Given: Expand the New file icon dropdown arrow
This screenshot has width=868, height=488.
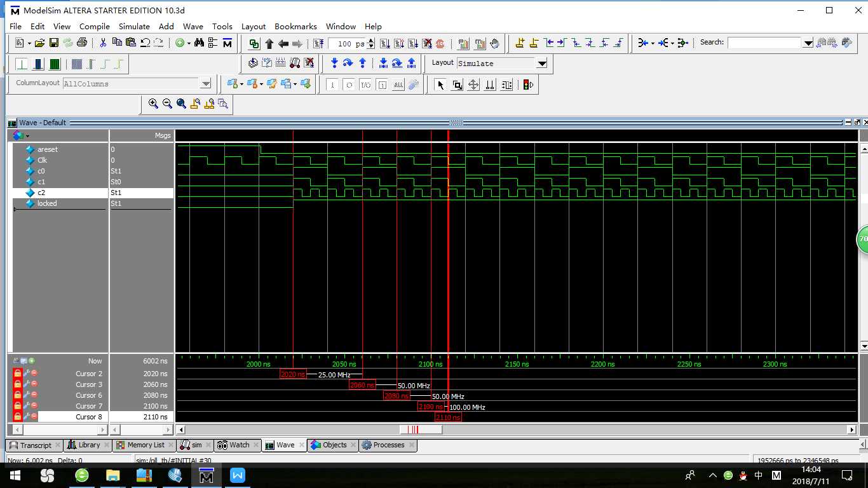Looking at the screenshot, I should (x=29, y=43).
